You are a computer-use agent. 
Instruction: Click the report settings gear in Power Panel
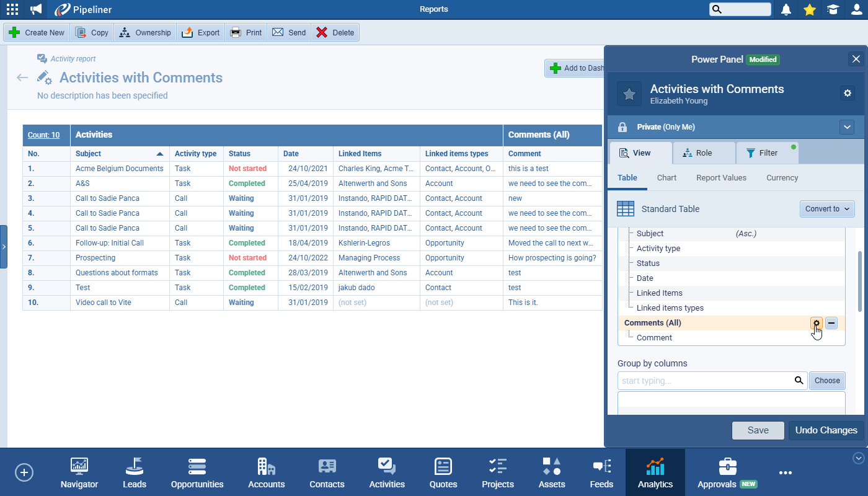point(848,93)
